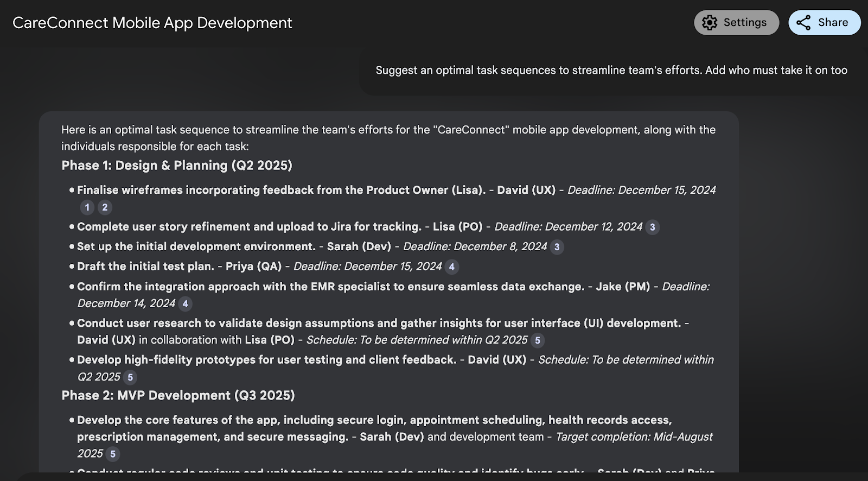Open citation 5 on the high-fidelity prototypes task
This screenshot has width=868, height=481.
(130, 377)
